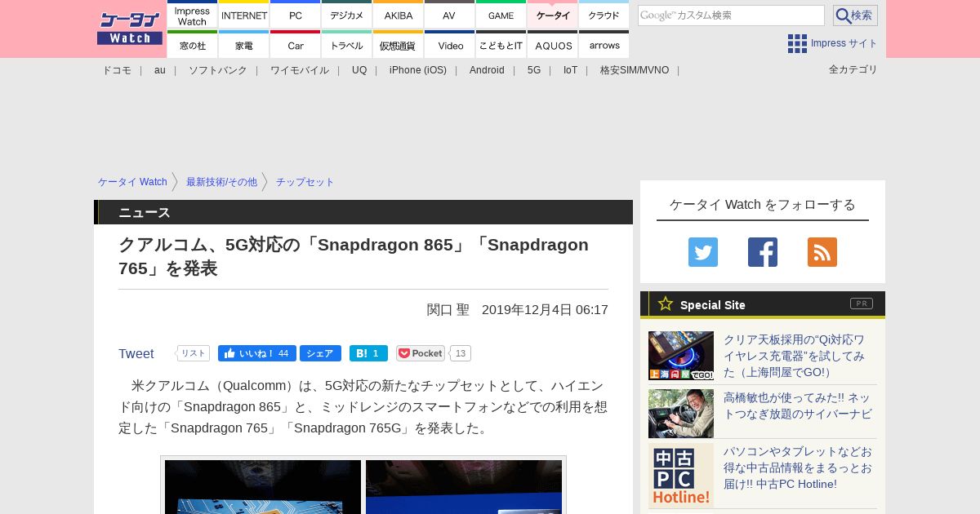Open the こどもとIT tab
The height and width of the screenshot is (514, 980).
point(501,45)
